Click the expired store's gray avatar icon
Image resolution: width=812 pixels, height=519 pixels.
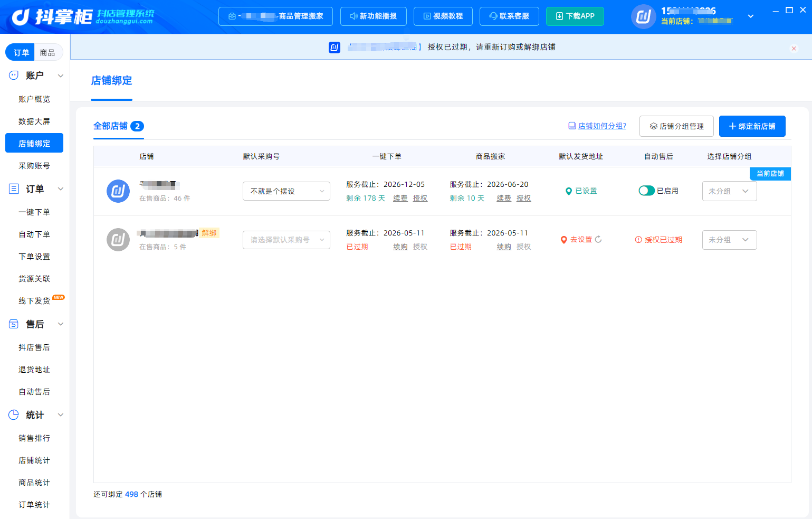(x=118, y=240)
